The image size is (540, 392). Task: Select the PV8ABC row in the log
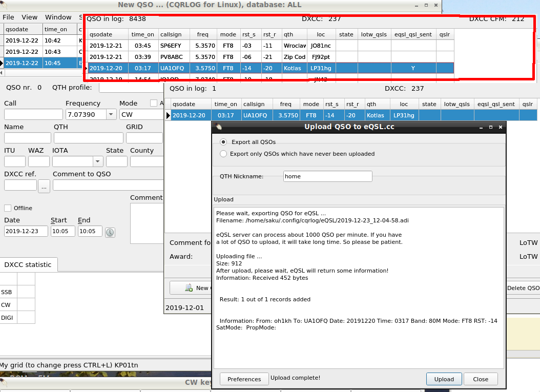[x=271, y=57]
